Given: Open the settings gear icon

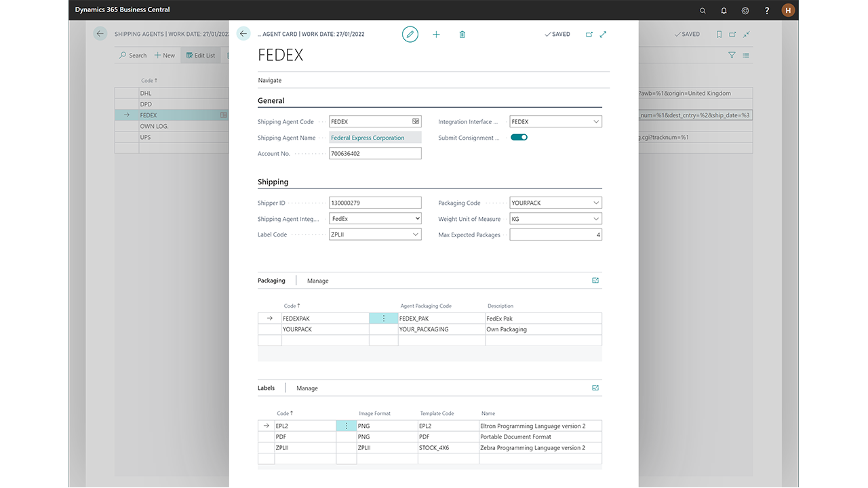Looking at the screenshot, I should click(745, 10).
